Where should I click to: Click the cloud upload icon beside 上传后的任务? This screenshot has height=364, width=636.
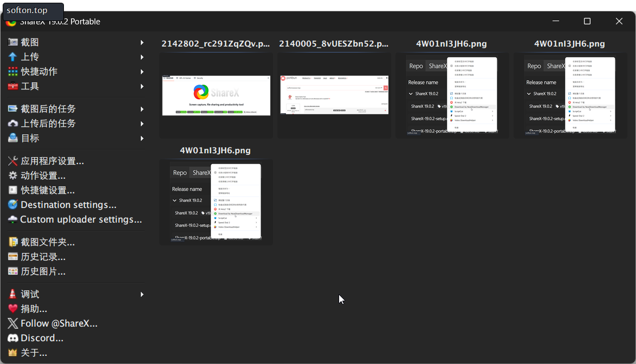pyautogui.click(x=13, y=123)
